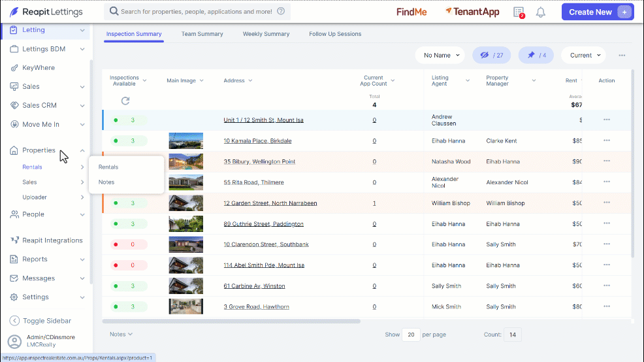Screen dimensions: 644x362
Task: Click the Reports icon
Action: pyautogui.click(x=14, y=259)
